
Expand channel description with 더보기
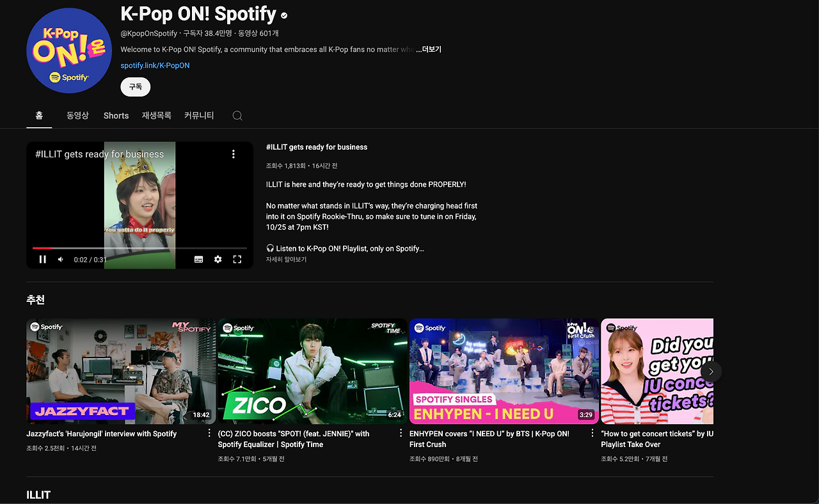429,49
